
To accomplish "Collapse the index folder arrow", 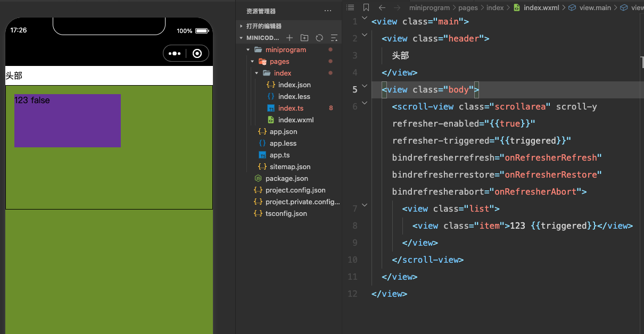I will (x=257, y=73).
